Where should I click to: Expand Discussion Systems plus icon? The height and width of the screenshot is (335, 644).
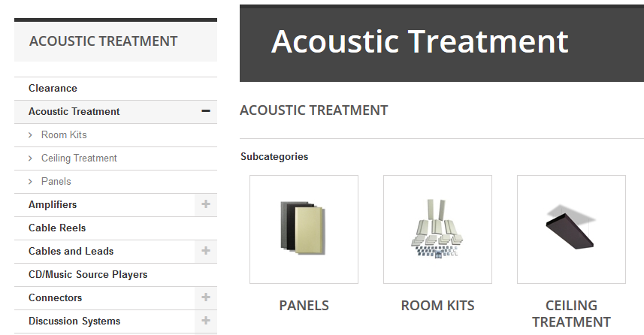pyautogui.click(x=206, y=320)
